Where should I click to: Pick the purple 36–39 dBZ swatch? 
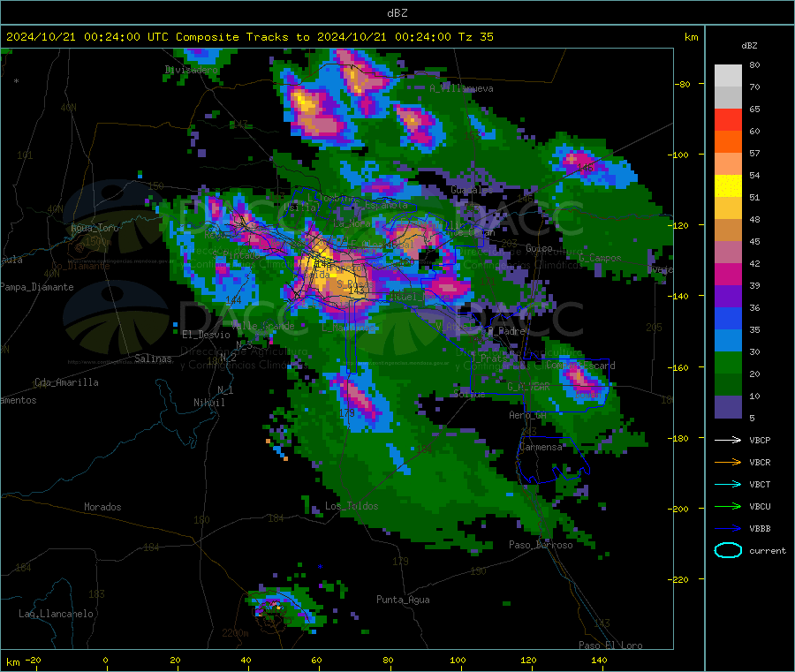coord(728,297)
